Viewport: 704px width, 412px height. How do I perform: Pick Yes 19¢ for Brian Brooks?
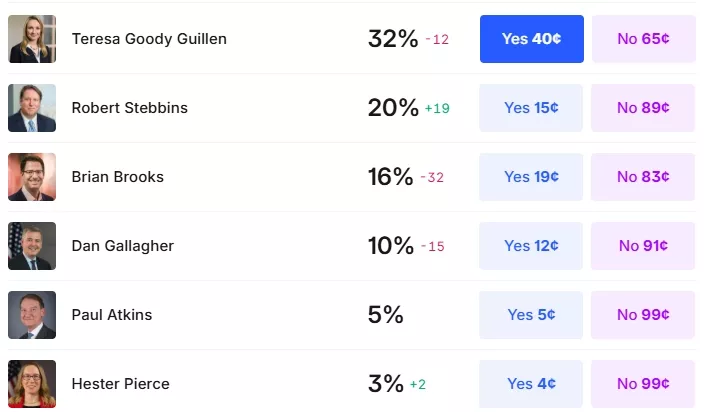(531, 177)
